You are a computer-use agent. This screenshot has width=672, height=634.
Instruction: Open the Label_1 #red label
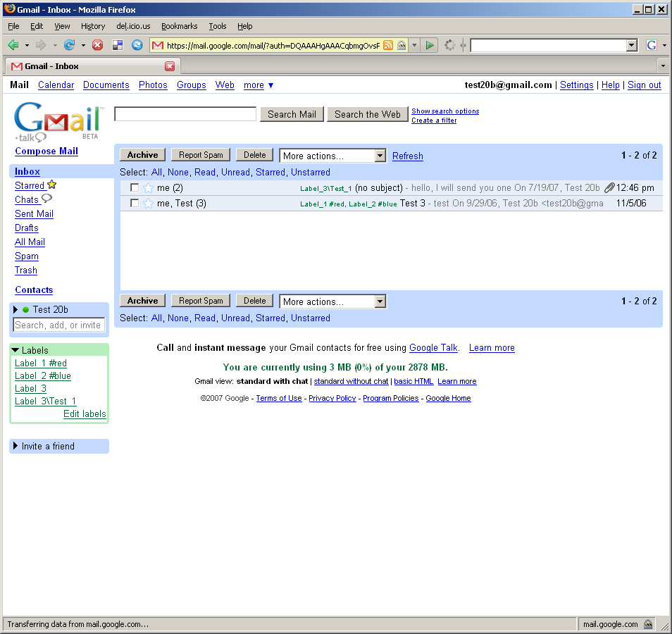(x=41, y=363)
